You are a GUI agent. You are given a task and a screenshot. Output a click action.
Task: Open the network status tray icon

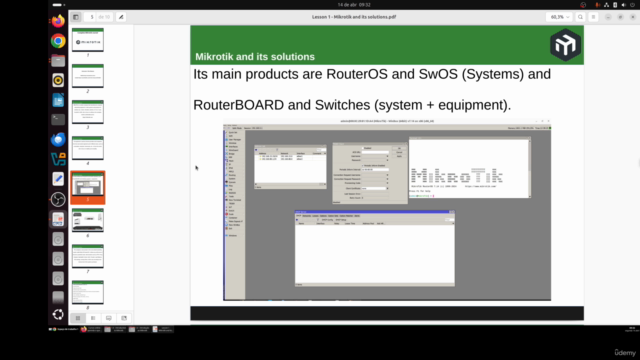click(x=607, y=5)
